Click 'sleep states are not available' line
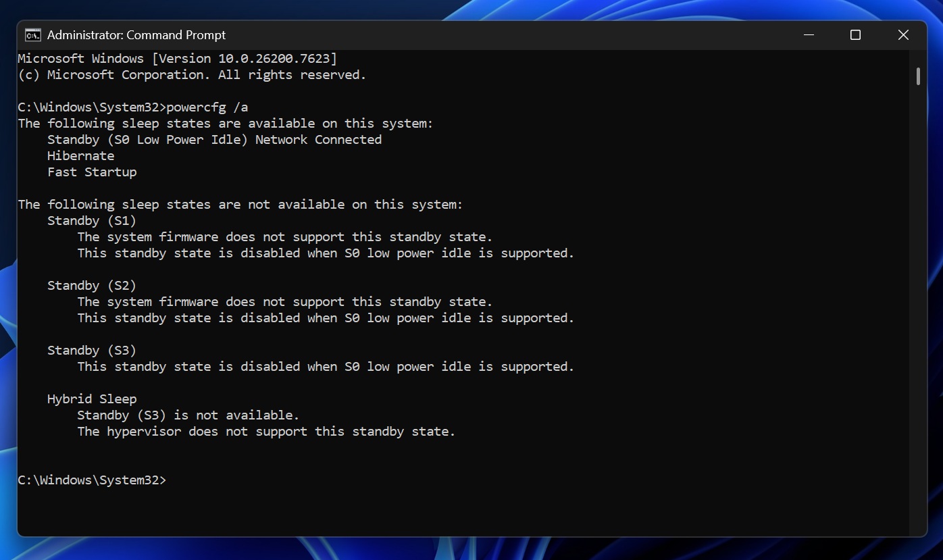This screenshot has height=560, width=943. point(240,205)
